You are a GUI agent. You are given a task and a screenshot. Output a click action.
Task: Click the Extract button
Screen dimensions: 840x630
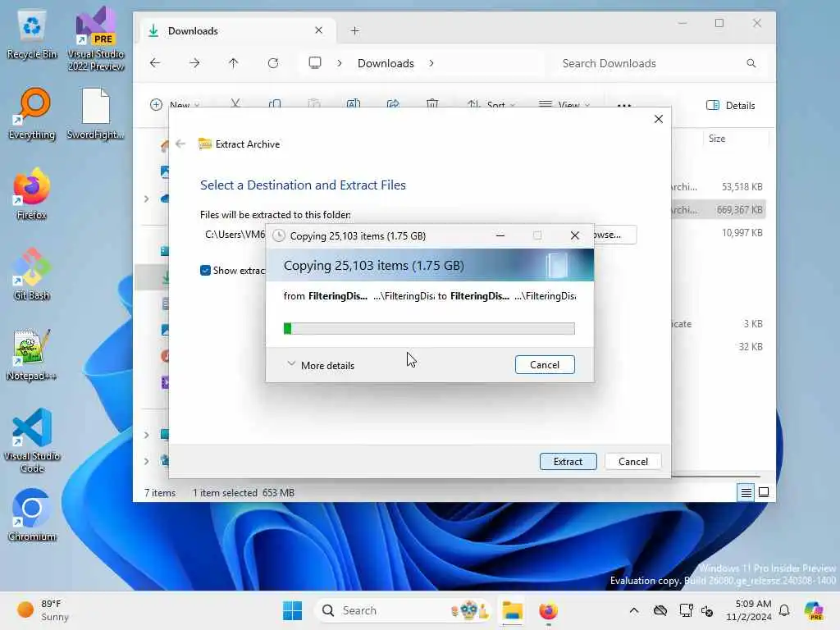[568, 462]
